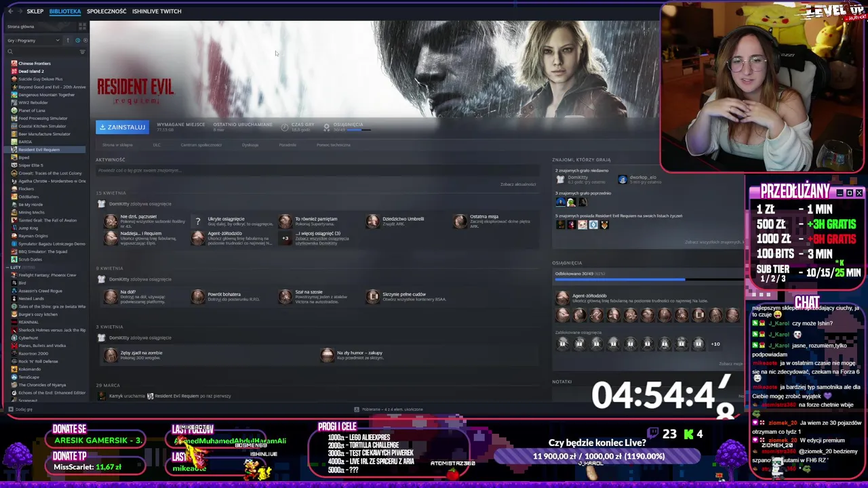The image size is (868, 488).
Task: Open the Poradniki link
Action: 288,144
